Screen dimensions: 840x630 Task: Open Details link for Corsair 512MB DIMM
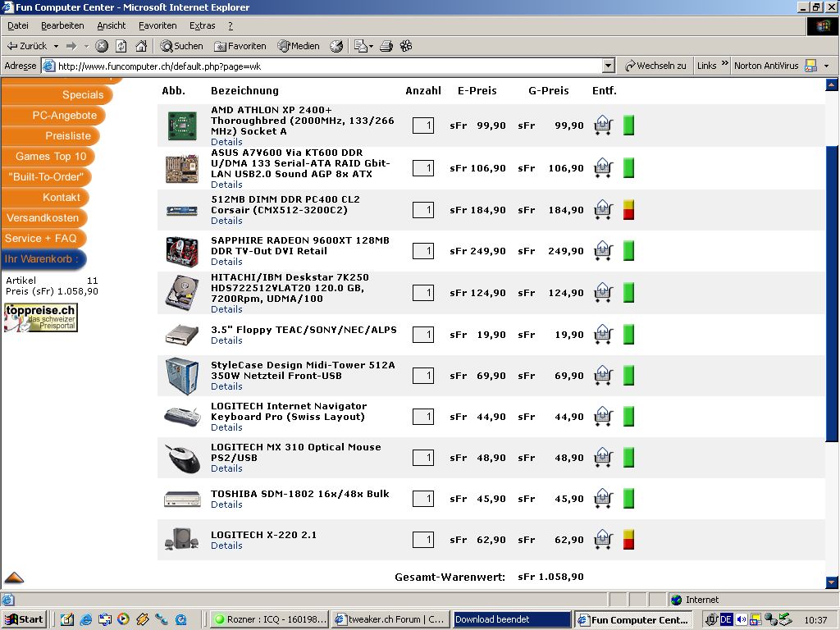[226, 221]
